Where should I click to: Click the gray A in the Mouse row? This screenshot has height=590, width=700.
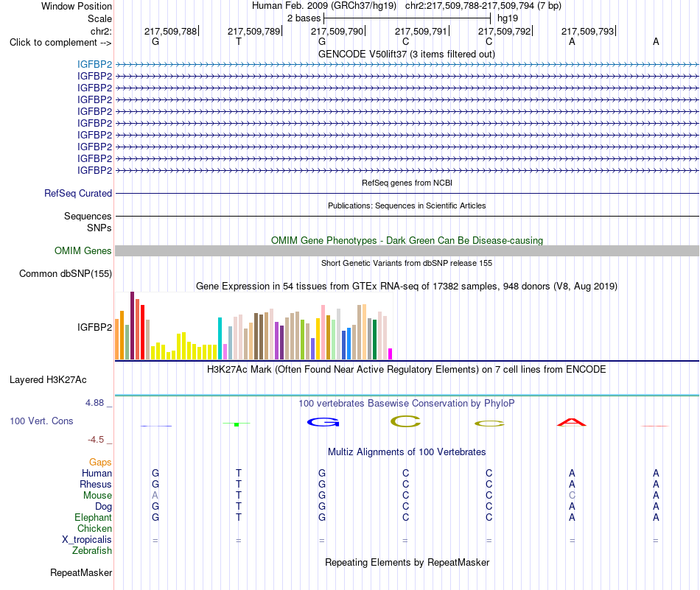155,496
